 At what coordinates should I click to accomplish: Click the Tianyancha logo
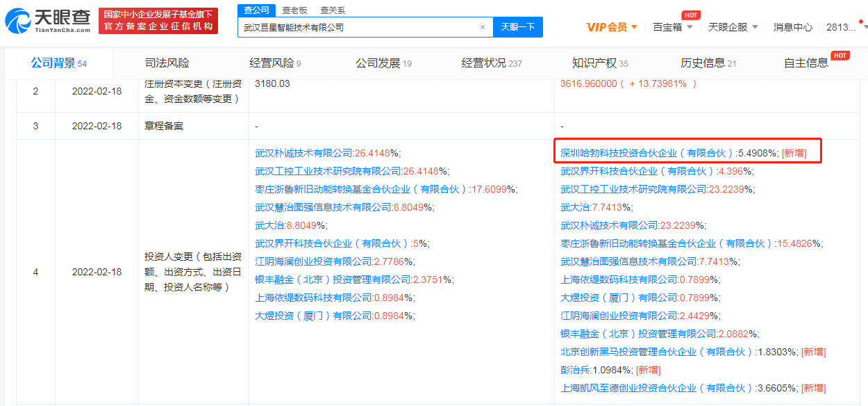click(47, 21)
